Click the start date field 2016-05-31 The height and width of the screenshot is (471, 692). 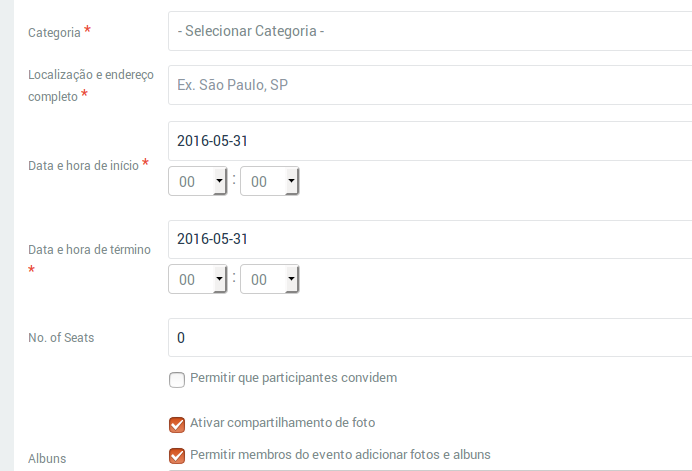coord(430,141)
